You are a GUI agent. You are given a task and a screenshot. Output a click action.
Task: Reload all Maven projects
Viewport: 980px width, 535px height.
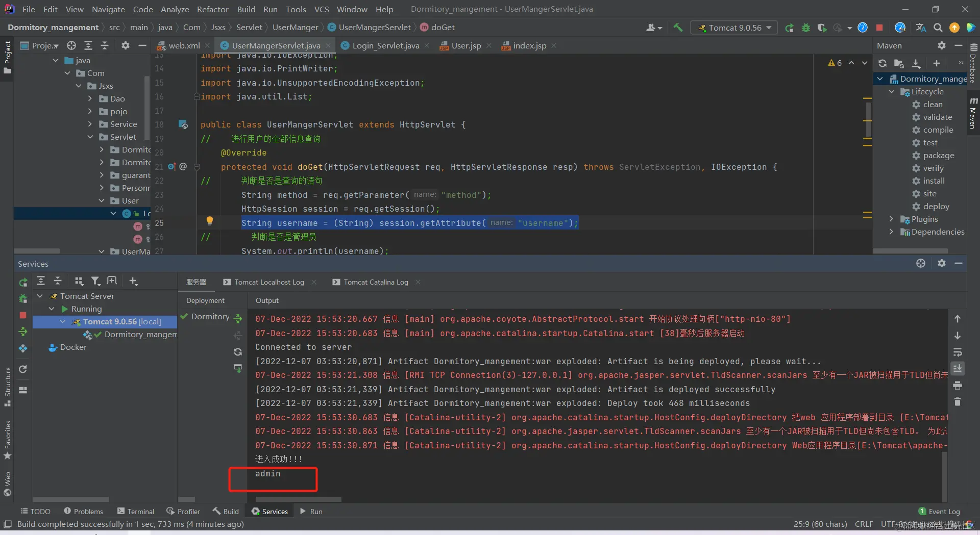click(x=883, y=63)
